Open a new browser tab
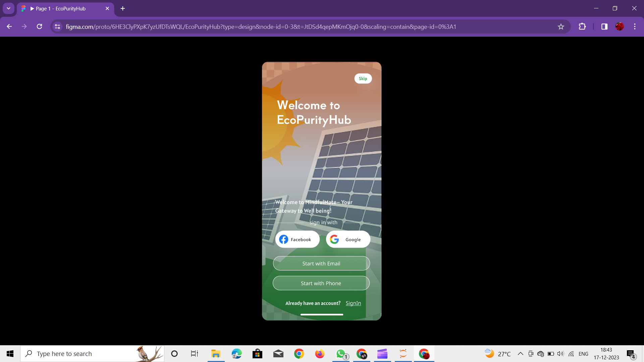 123,9
